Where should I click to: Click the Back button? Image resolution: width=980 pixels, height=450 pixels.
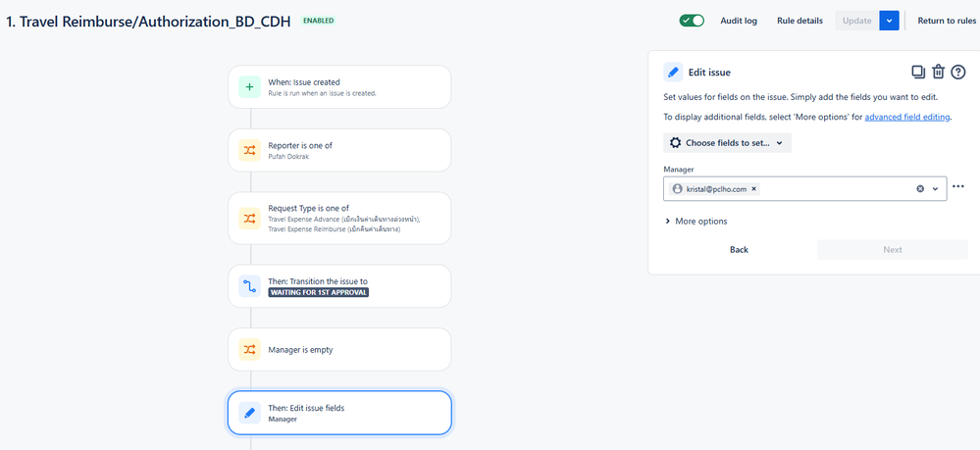[739, 249]
